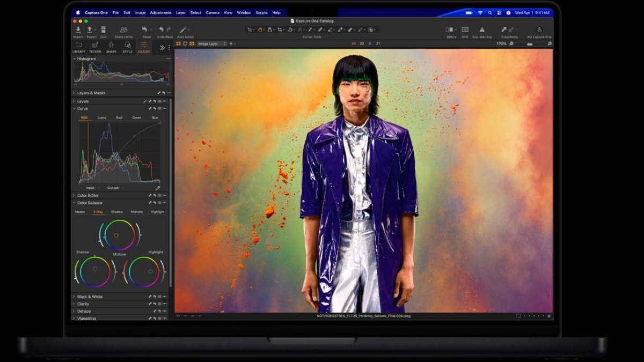This screenshot has height=362, width=644.
Task: Click the Grid overlay icon
Action: pos(465,29)
